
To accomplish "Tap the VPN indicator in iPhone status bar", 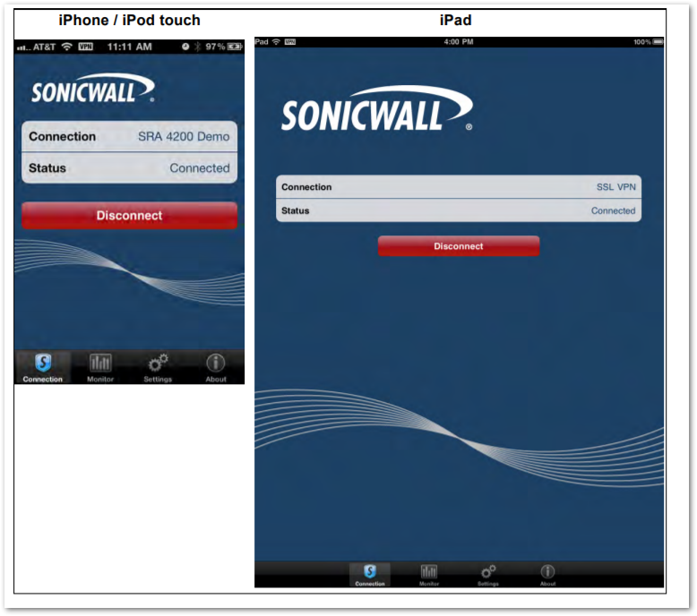I will [x=86, y=47].
